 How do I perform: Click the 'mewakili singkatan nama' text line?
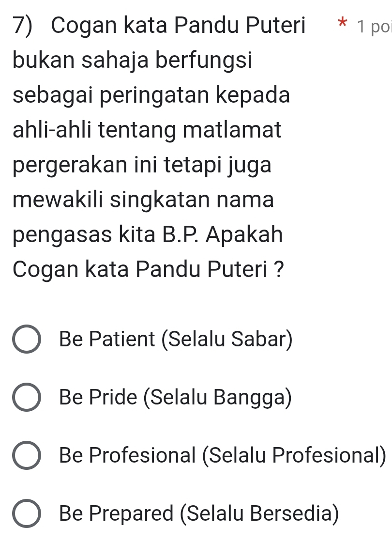(x=143, y=200)
